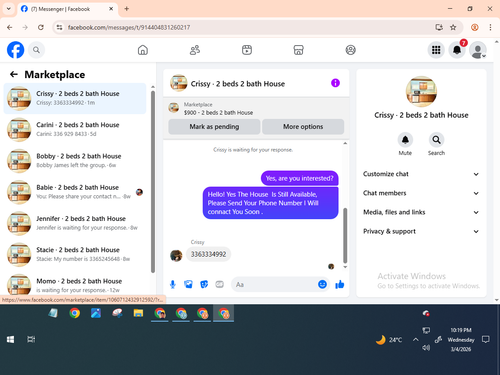Open Crissy - 2 beds 2 bath House chat

pos(75,98)
